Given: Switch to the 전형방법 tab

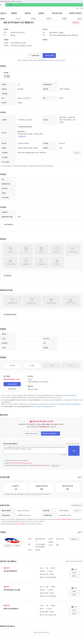Looking at the screenshot, I should click(64, 19).
